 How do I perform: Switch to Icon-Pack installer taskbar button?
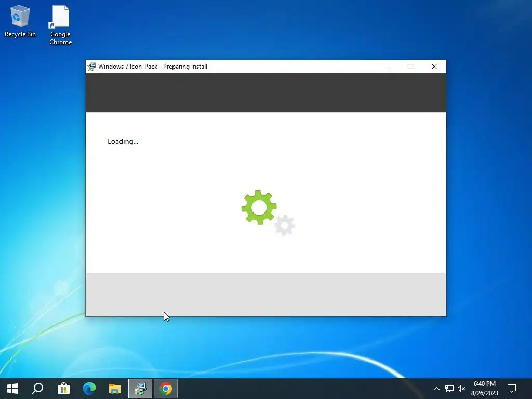point(140,389)
